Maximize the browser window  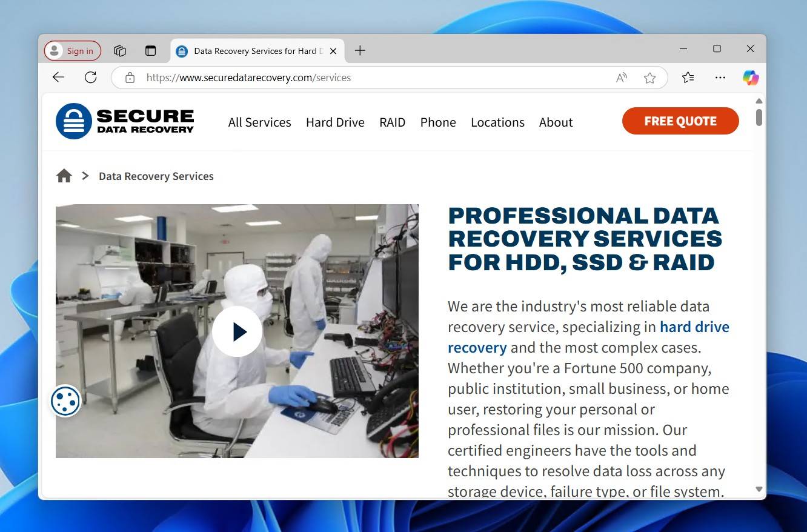[717, 49]
